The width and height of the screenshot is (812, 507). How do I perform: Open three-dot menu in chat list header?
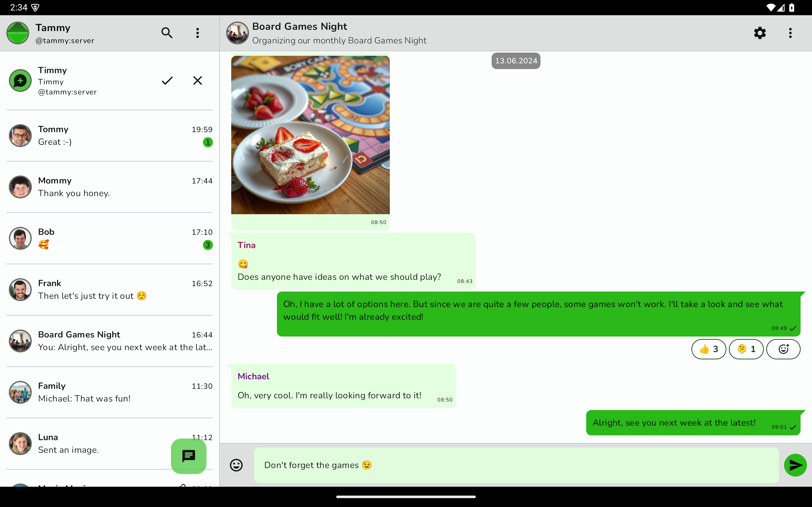198,33
